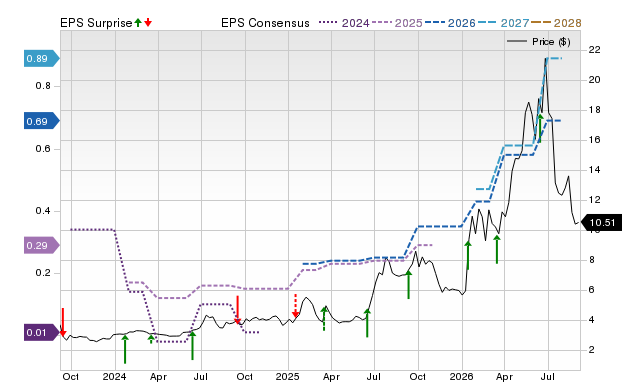
Task: Click the 2025 x-axis label
Action: pyautogui.click(x=287, y=376)
